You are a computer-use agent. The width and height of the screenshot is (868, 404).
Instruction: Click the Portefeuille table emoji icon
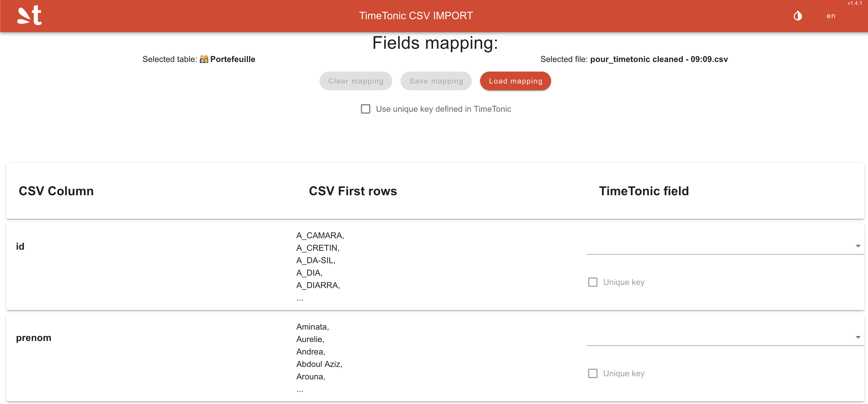click(x=204, y=59)
